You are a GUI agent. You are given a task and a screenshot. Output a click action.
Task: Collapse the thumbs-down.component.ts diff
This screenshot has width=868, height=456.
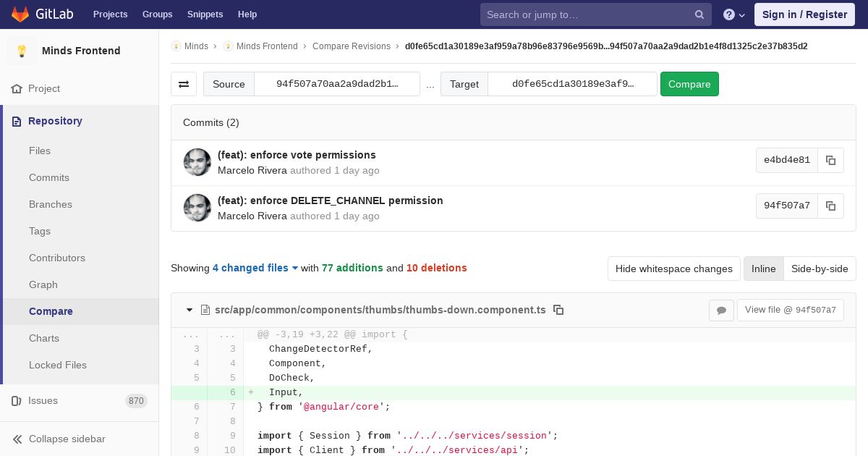coord(190,310)
